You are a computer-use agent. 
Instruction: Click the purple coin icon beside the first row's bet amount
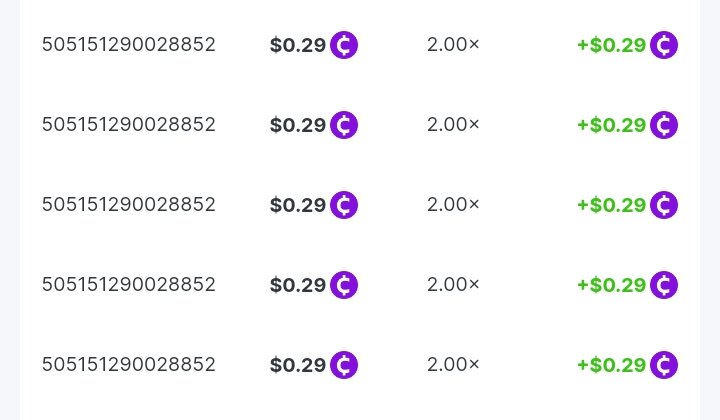pyautogui.click(x=344, y=45)
